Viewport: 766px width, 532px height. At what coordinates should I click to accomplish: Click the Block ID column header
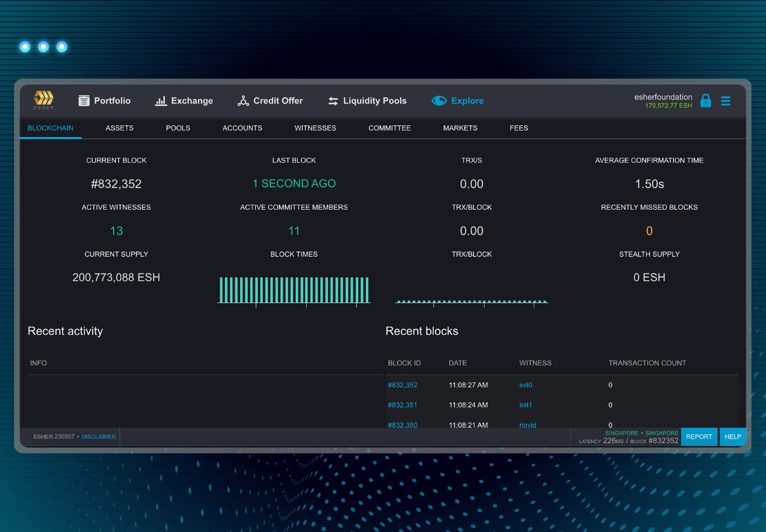click(x=404, y=363)
